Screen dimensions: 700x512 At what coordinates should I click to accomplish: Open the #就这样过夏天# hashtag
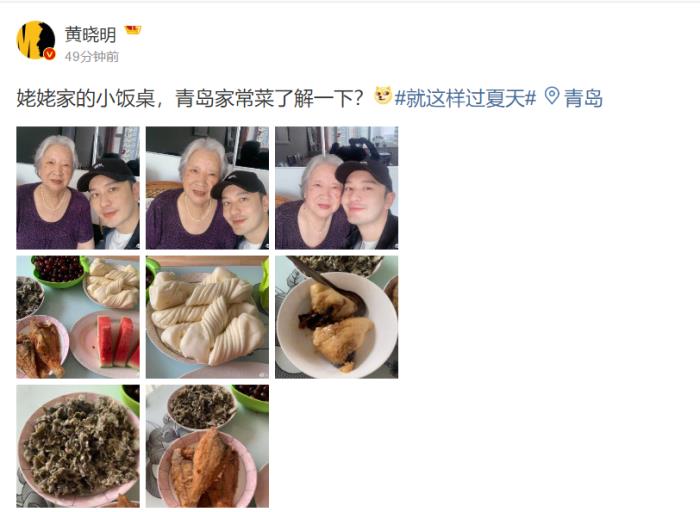[465, 98]
